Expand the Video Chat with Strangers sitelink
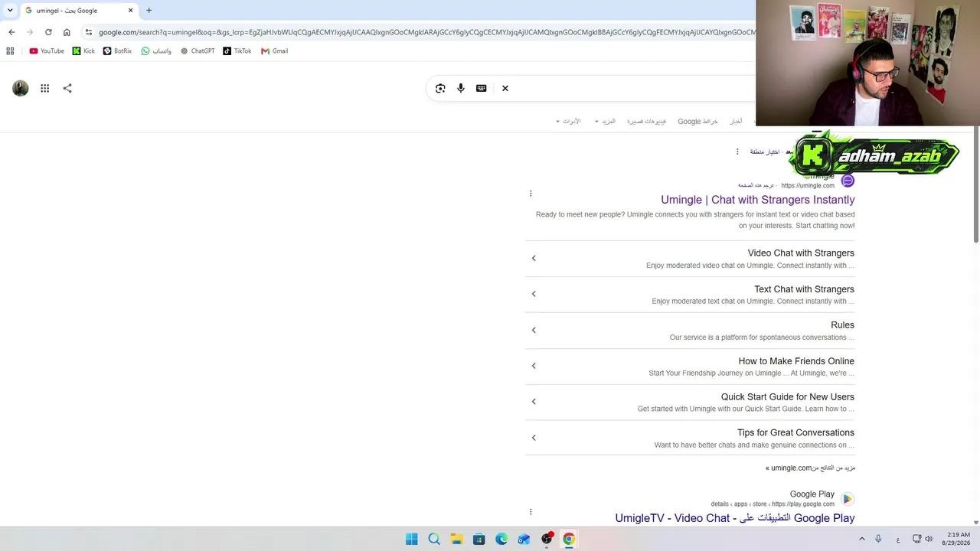The width and height of the screenshot is (980, 551). (x=534, y=259)
